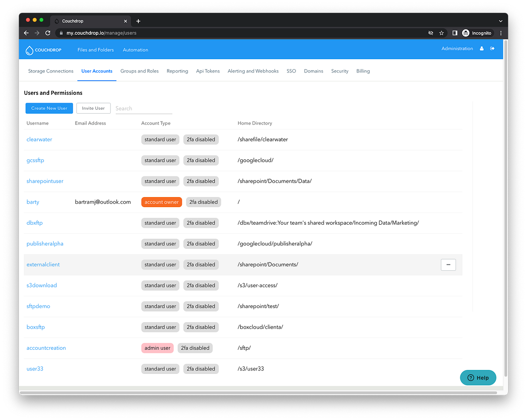
Task: Click the account owner badge on barty
Action: pyautogui.click(x=161, y=202)
